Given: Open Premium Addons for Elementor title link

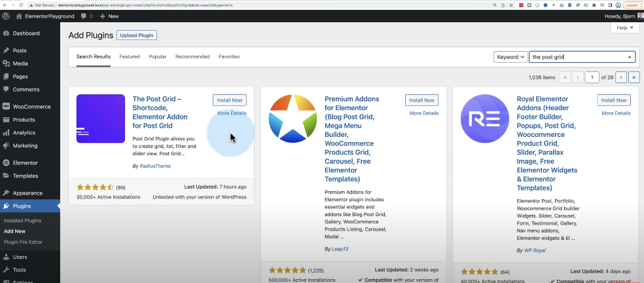Looking at the screenshot, I should pos(352,139).
